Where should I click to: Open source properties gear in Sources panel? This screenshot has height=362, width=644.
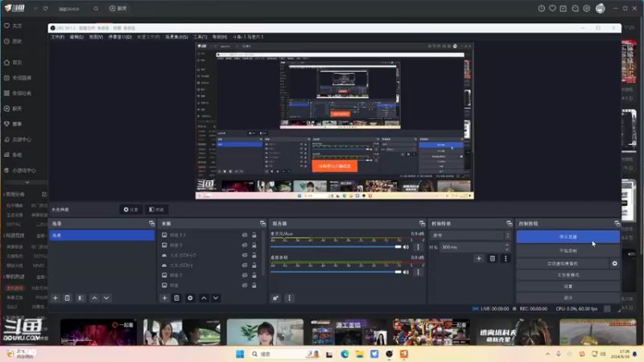click(190, 298)
